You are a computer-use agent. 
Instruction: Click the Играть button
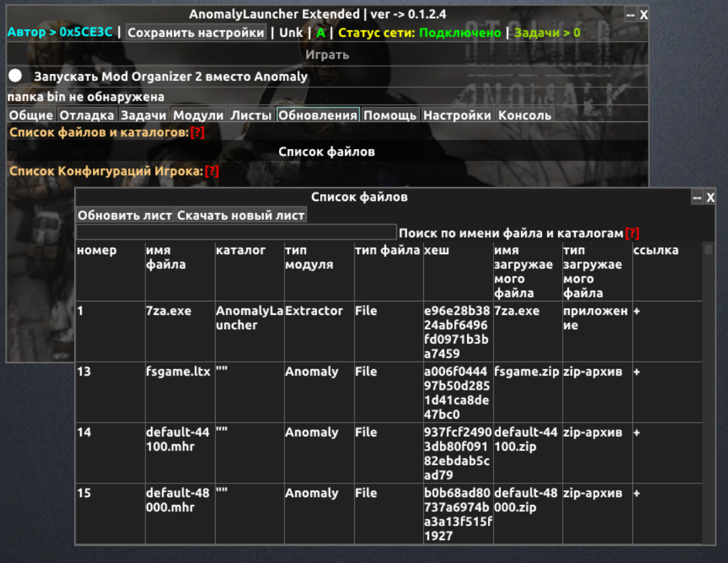tap(328, 55)
